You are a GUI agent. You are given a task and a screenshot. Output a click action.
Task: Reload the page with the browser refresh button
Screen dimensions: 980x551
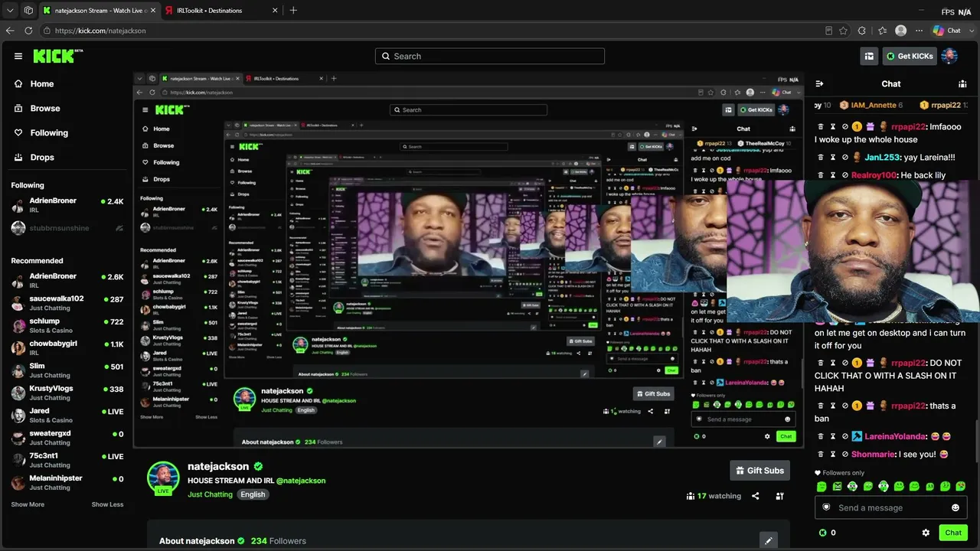point(28,31)
